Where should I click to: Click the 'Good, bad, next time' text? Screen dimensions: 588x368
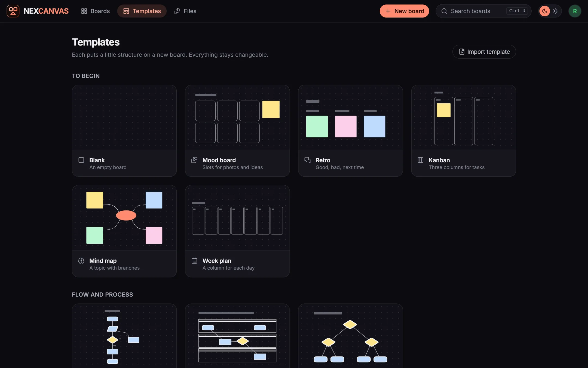tap(339, 167)
